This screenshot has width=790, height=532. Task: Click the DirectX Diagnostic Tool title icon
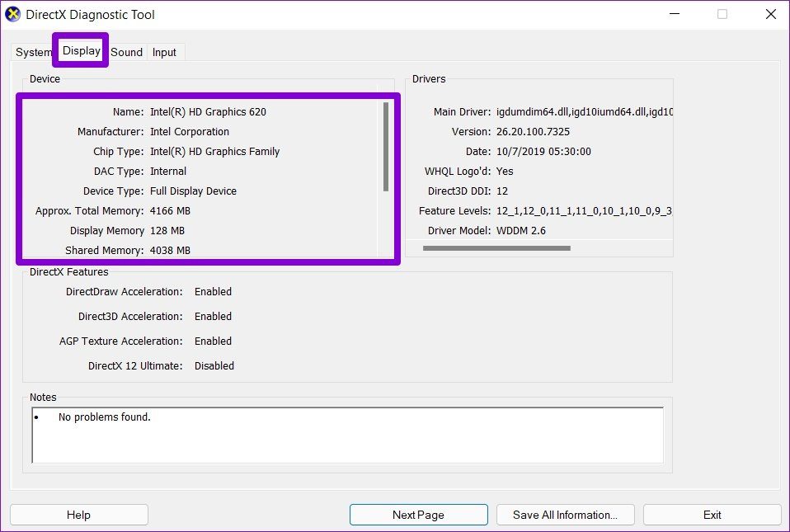(x=12, y=14)
